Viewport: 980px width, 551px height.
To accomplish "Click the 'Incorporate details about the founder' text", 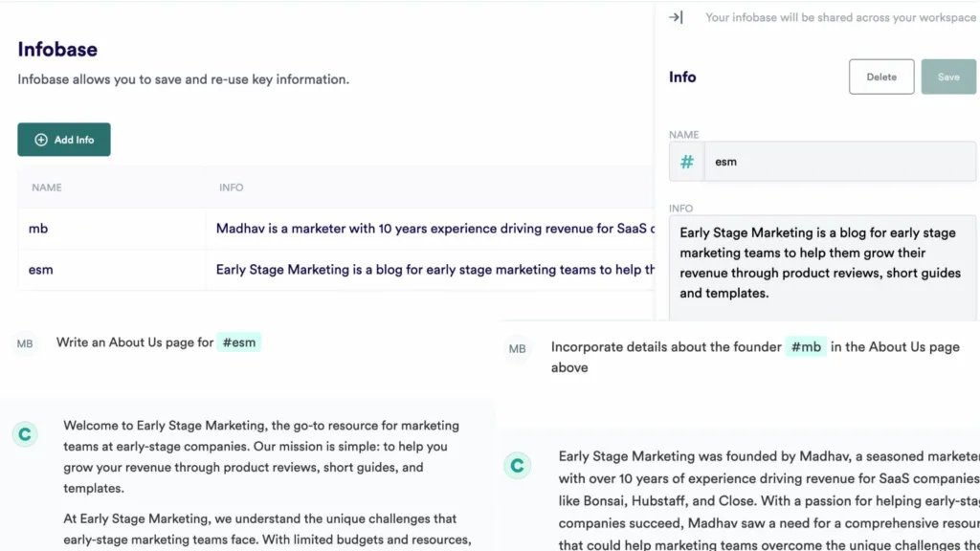I will coord(666,346).
